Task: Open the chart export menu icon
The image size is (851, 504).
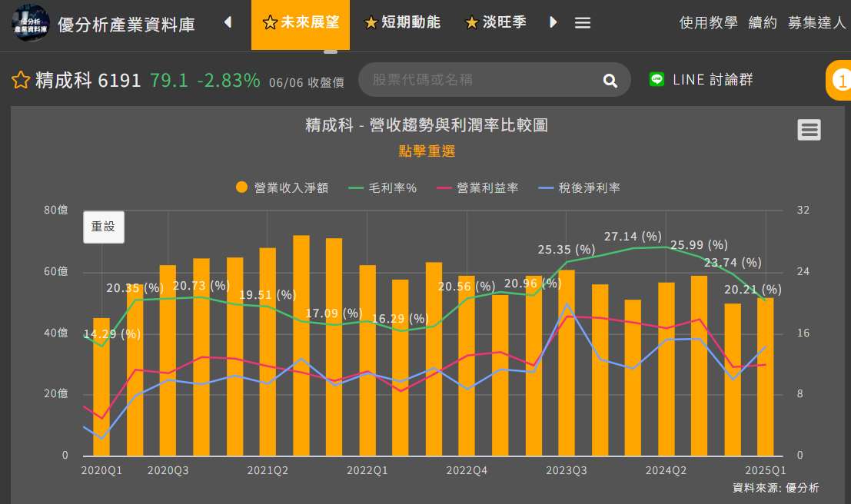Action: tap(809, 130)
